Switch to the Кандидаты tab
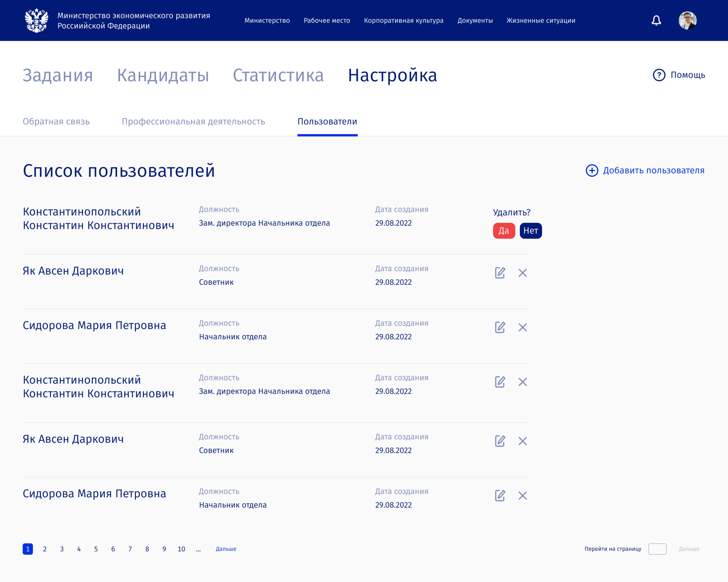Viewport: 728px width, 582px height. [163, 75]
